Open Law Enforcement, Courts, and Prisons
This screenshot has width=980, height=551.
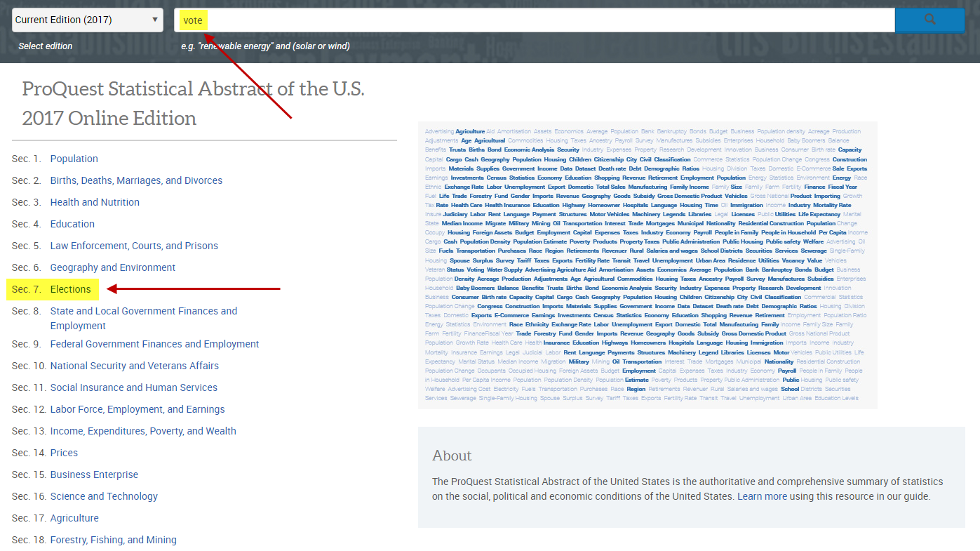point(134,246)
